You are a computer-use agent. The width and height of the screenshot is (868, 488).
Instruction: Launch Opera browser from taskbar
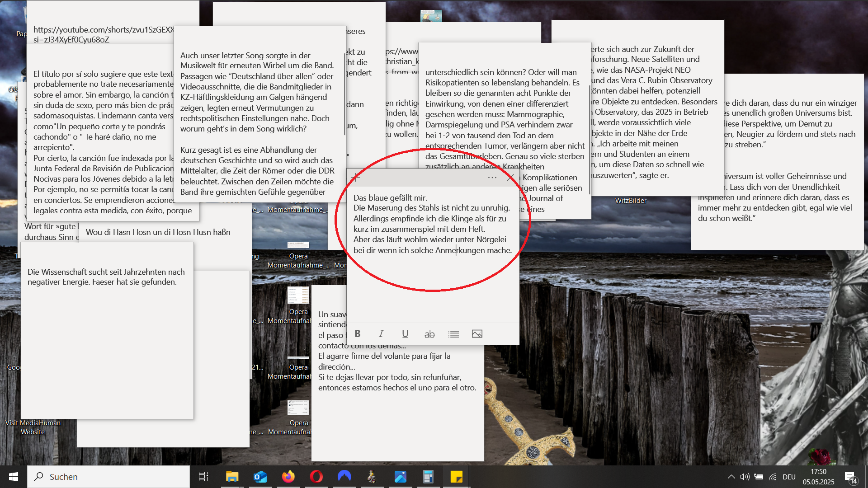pos(316,477)
